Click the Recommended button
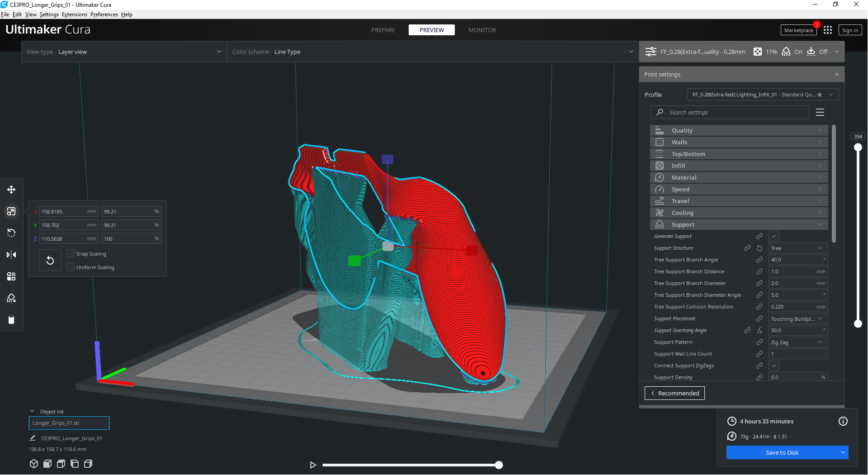The image size is (868, 475). click(x=675, y=393)
